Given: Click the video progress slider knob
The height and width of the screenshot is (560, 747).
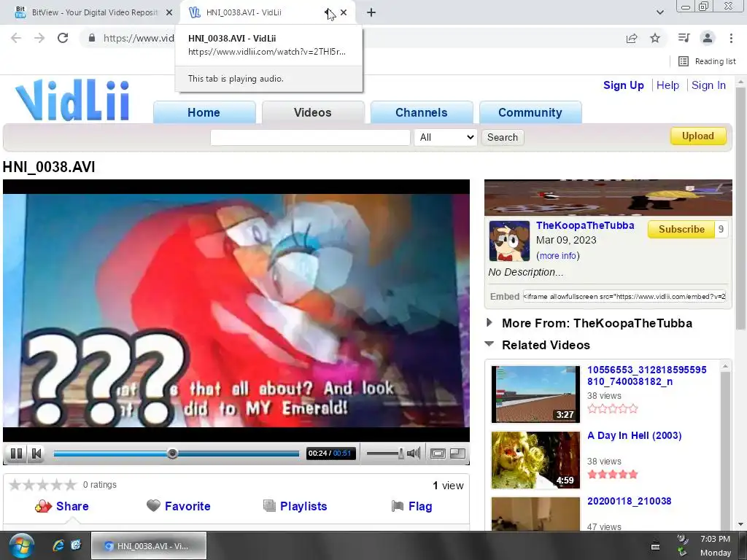Looking at the screenshot, I should [172, 454].
